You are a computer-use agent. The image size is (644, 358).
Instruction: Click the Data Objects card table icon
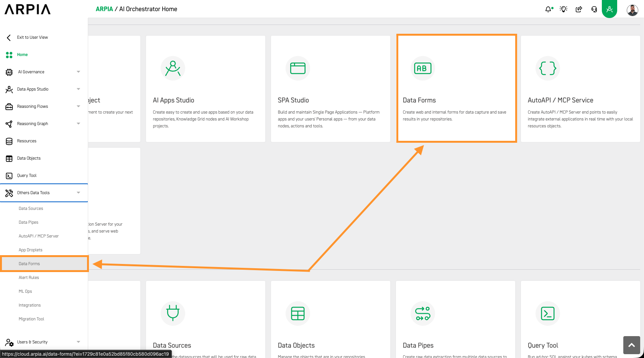[298, 313]
